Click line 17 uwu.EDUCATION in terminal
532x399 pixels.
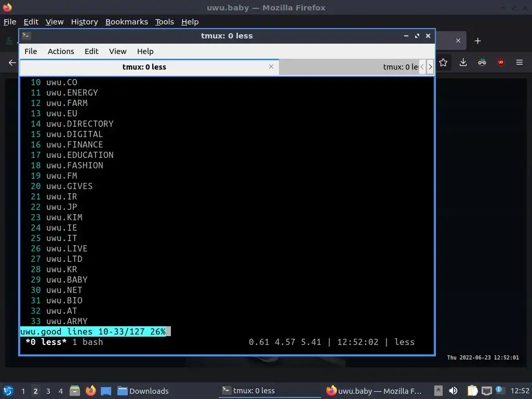tap(72, 155)
